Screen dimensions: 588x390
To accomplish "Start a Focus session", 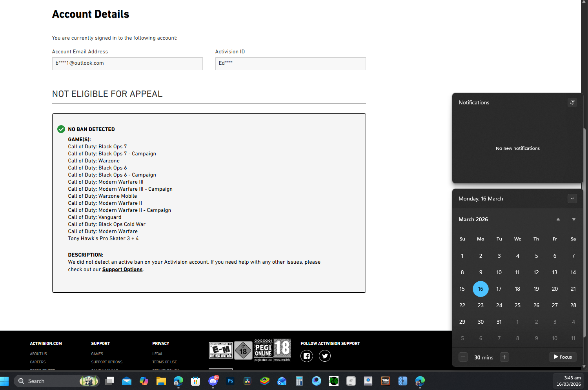I will pyautogui.click(x=563, y=357).
